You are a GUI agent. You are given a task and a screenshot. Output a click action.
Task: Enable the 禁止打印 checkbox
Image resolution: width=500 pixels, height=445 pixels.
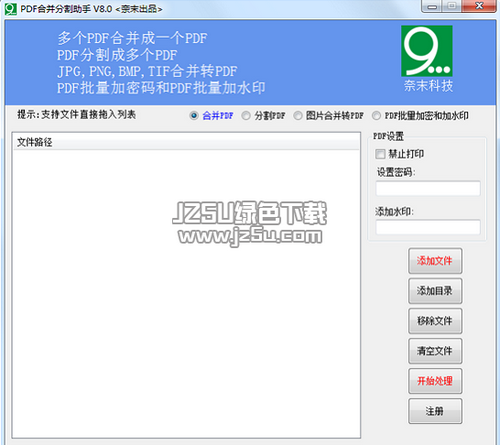point(380,154)
